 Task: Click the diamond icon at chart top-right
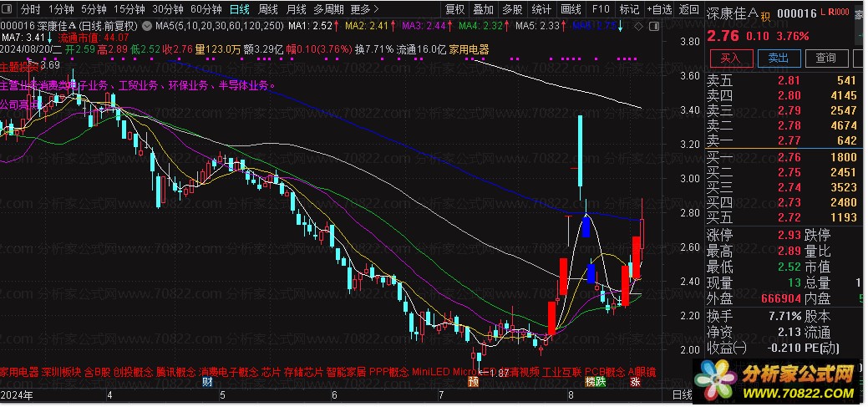click(x=639, y=26)
